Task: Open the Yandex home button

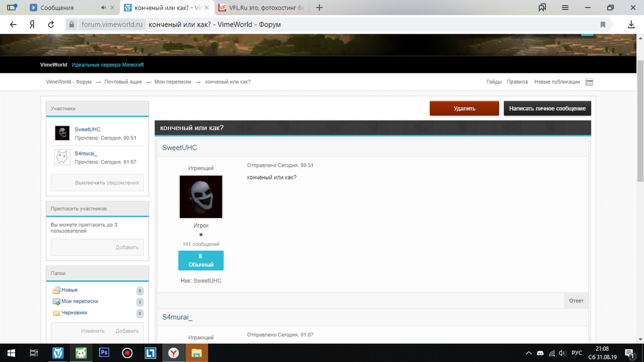Action: [32, 24]
